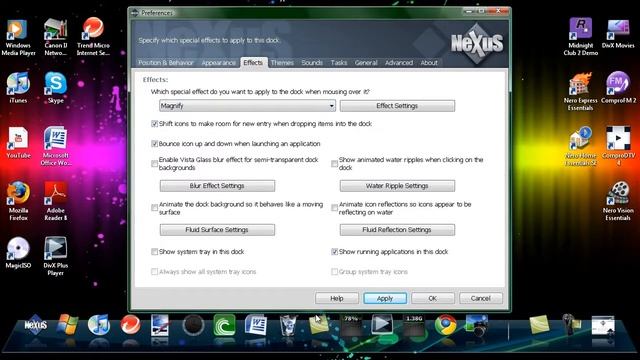
Task: Open the Sounds tab
Action: 312,63
